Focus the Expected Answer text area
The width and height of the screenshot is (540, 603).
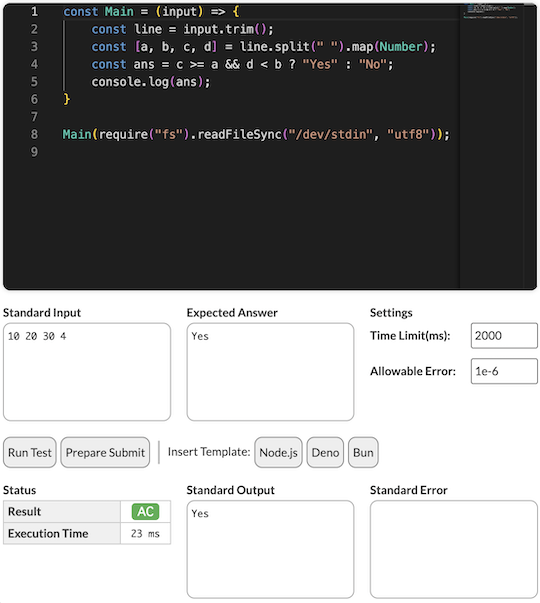click(270, 372)
